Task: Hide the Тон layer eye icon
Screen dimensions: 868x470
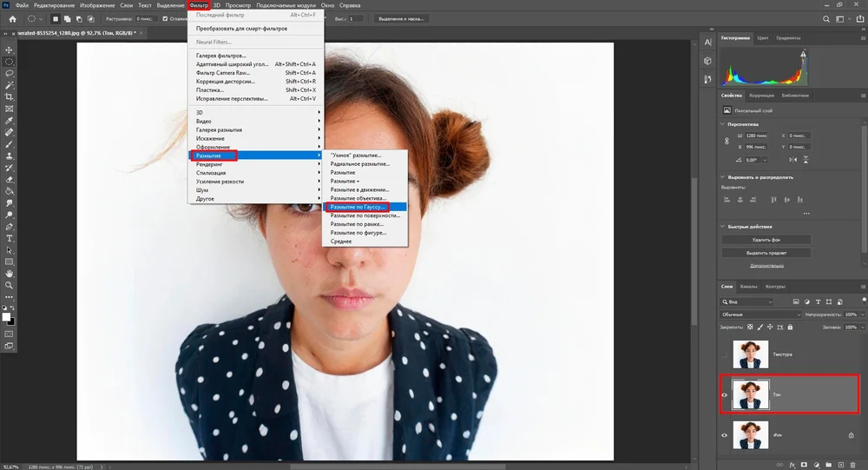Action: pyautogui.click(x=724, y=394)
